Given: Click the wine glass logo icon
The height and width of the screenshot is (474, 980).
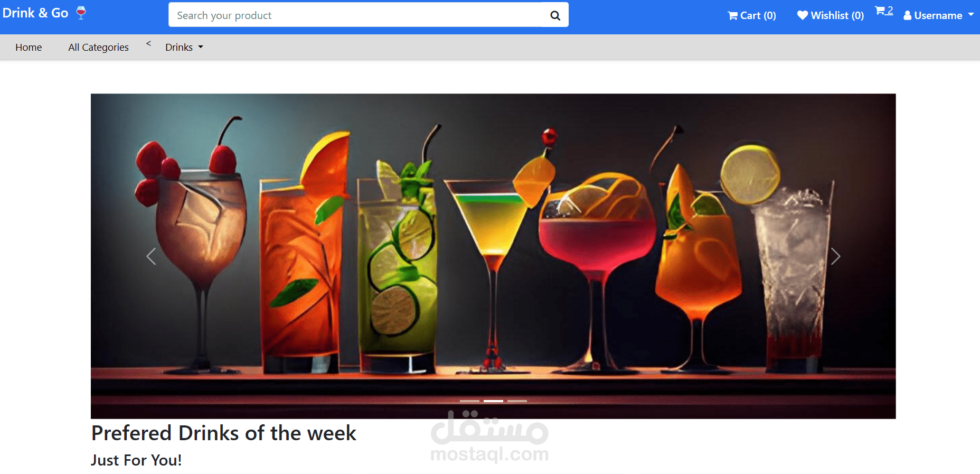Looking at the screenshot, I should (81, 13).
